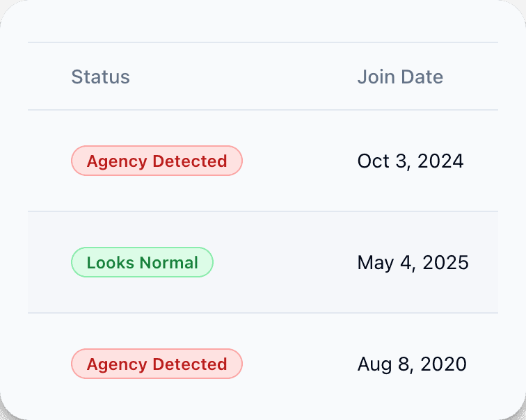526x420 pixels.
Task: Select the row dated Aug 8, 2020
Action: click(x=263, y=364)
